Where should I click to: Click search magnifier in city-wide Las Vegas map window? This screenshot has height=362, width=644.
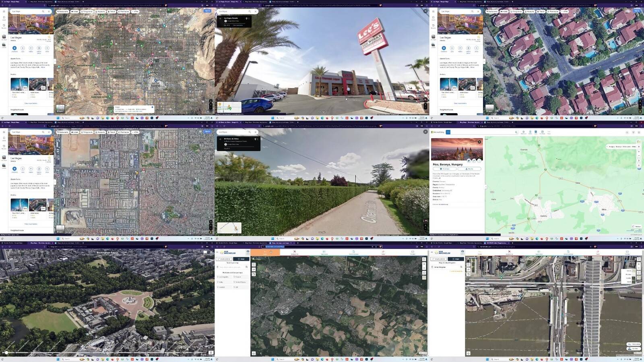(43, 12)
